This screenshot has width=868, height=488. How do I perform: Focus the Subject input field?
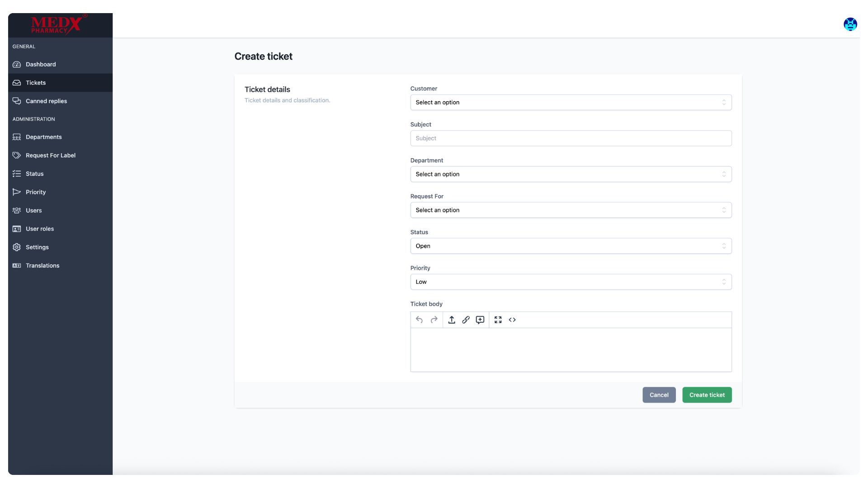[571, 138]
